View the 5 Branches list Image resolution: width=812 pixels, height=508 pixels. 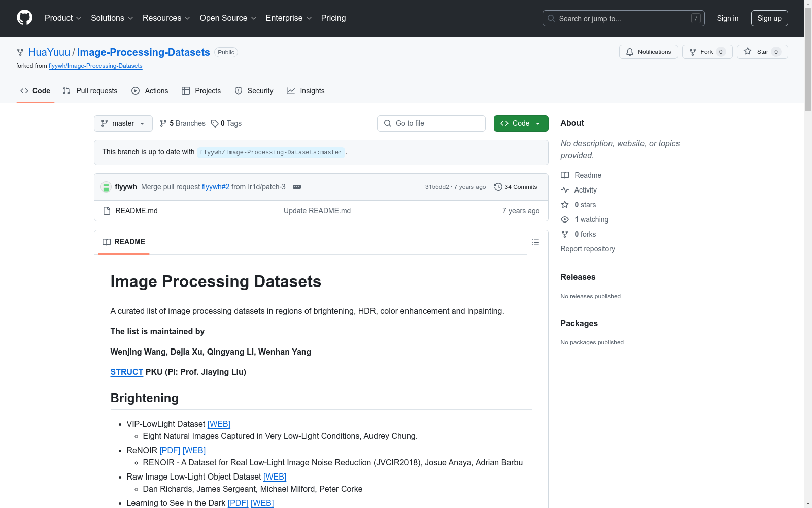click(183, 123)
